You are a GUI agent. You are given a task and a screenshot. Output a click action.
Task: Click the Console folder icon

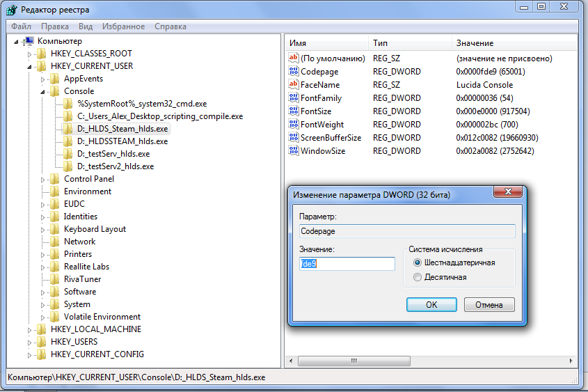point(55,91)
